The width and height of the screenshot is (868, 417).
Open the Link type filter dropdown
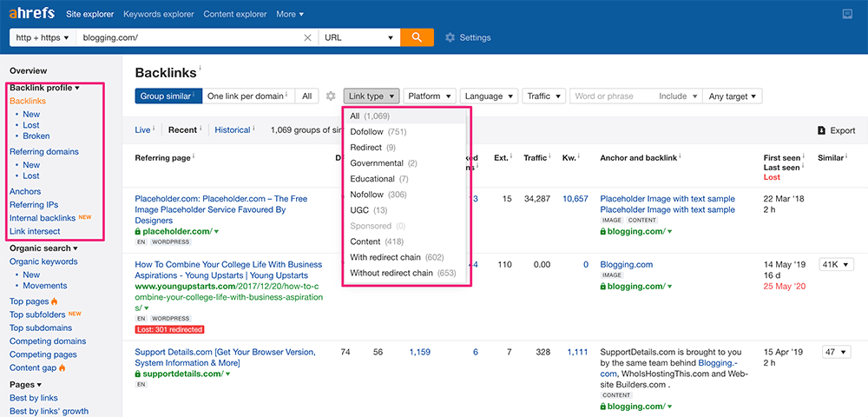[372, 96]
